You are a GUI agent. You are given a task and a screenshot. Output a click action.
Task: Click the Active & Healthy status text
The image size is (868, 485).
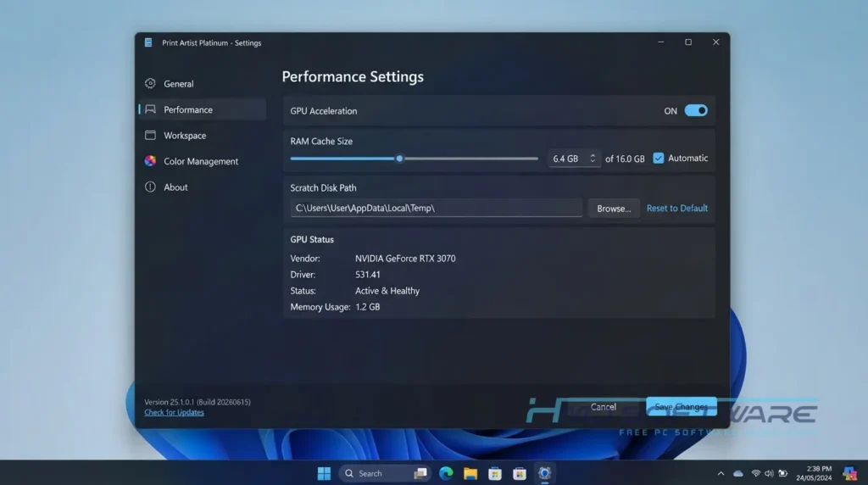pos(387,291)
